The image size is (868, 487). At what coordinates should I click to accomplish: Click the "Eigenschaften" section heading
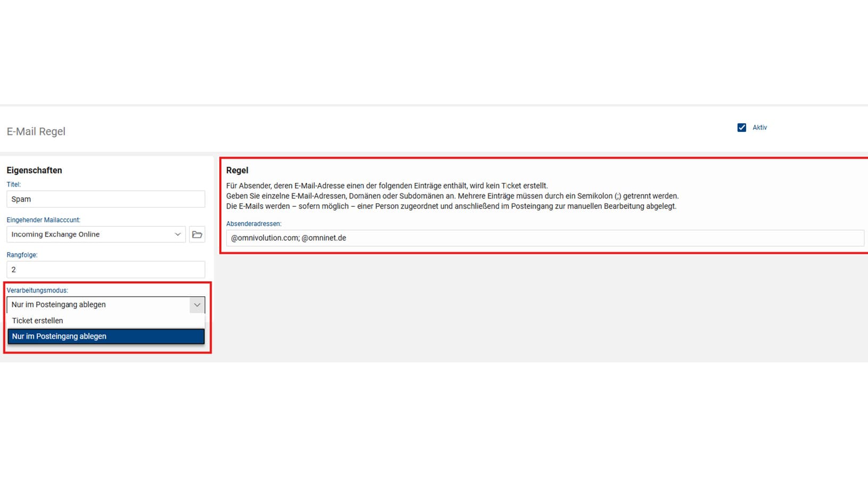point(35,170)
